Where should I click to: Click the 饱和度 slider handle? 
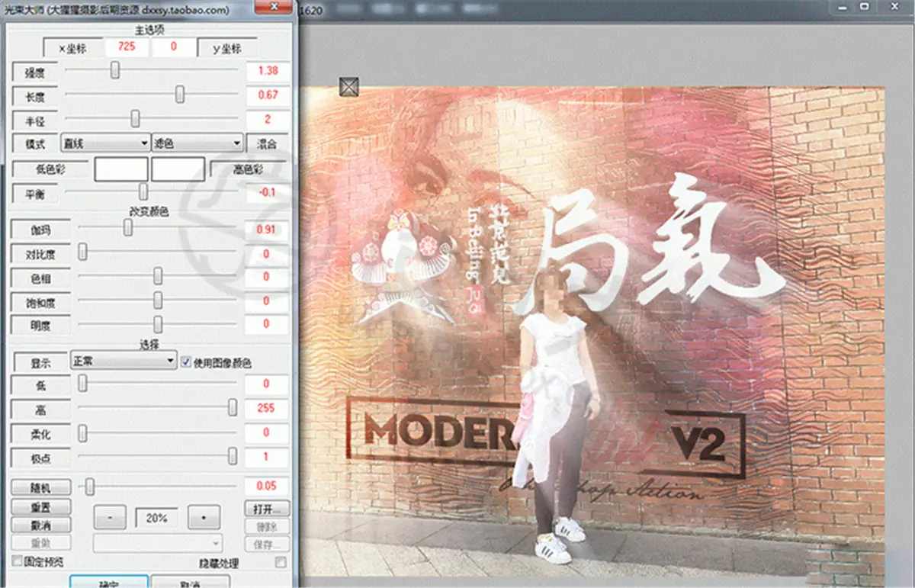point(158,300)
